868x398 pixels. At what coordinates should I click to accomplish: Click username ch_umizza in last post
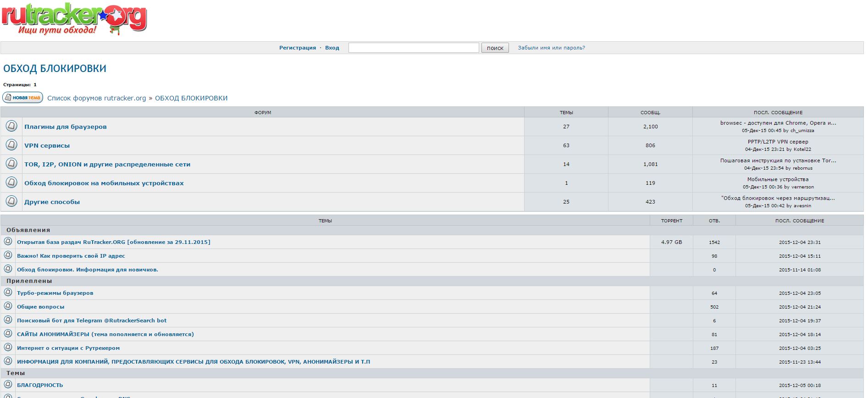[x=802, y=131]
